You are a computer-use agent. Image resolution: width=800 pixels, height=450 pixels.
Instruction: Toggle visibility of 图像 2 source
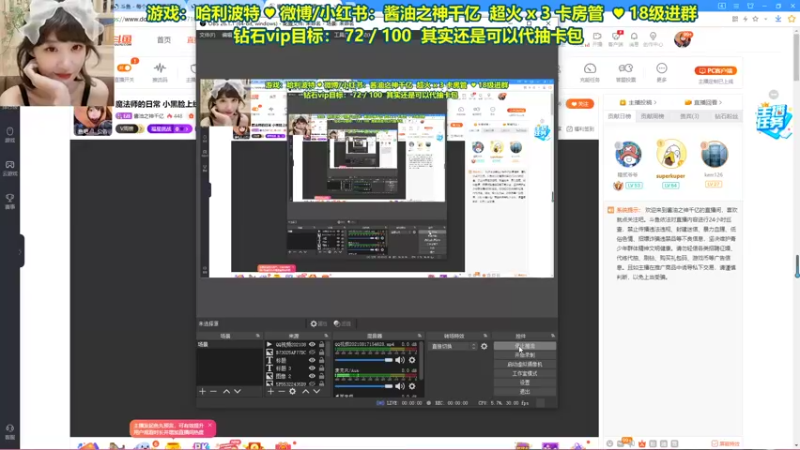[x=312, y=376]
